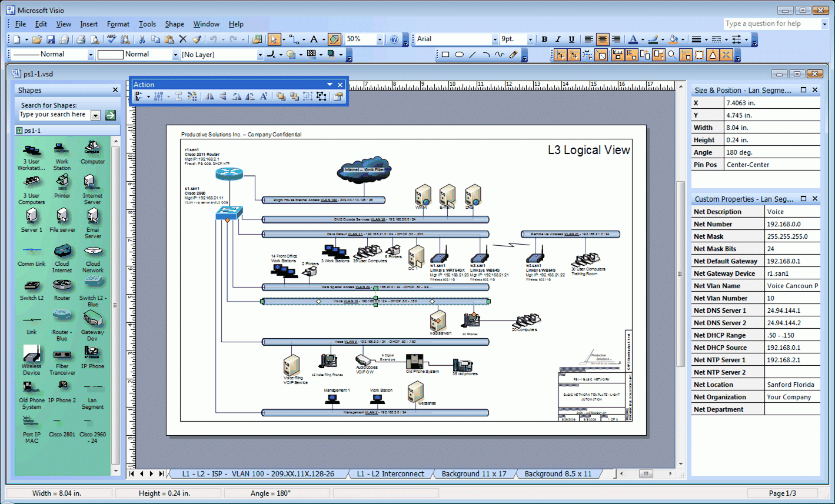835x504 pixels.
Task: Pick the Rectangle drawing tool
Action: click(445, 55)
